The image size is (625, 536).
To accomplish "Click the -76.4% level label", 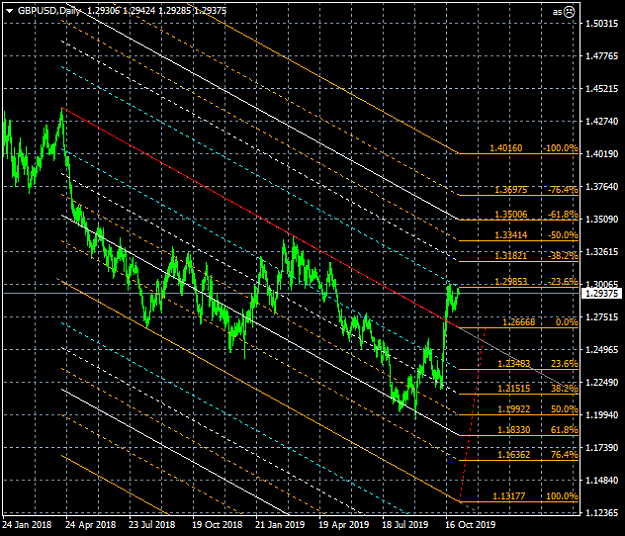I will [563, 190].
